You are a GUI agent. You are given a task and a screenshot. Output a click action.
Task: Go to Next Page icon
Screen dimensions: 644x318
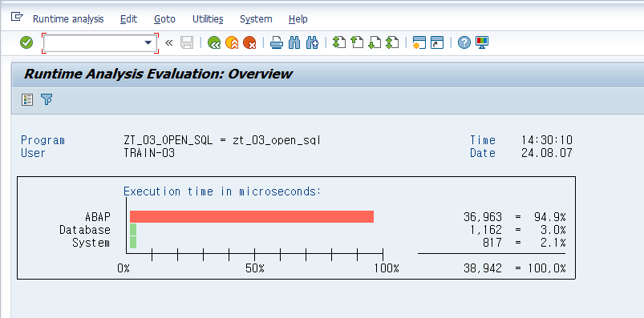pos(375,42)
